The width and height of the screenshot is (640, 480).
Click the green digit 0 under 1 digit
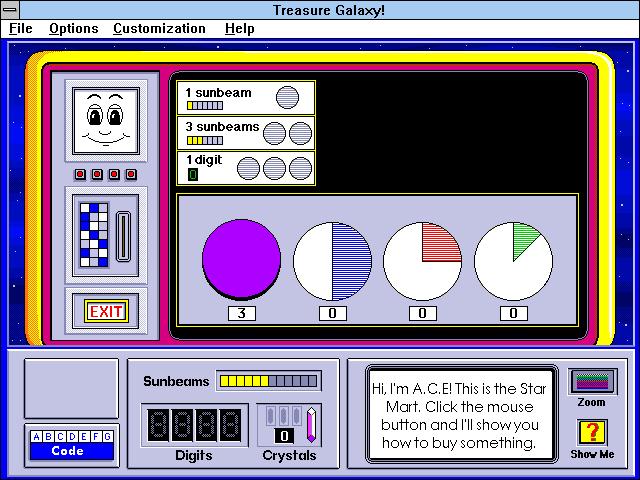coord(193,175)
